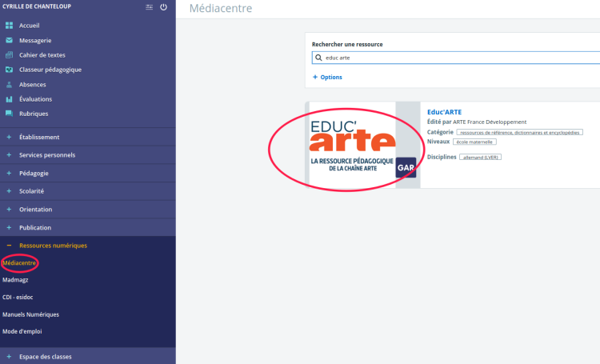Select Manuels Numériques menu item

tap(30, 314)
